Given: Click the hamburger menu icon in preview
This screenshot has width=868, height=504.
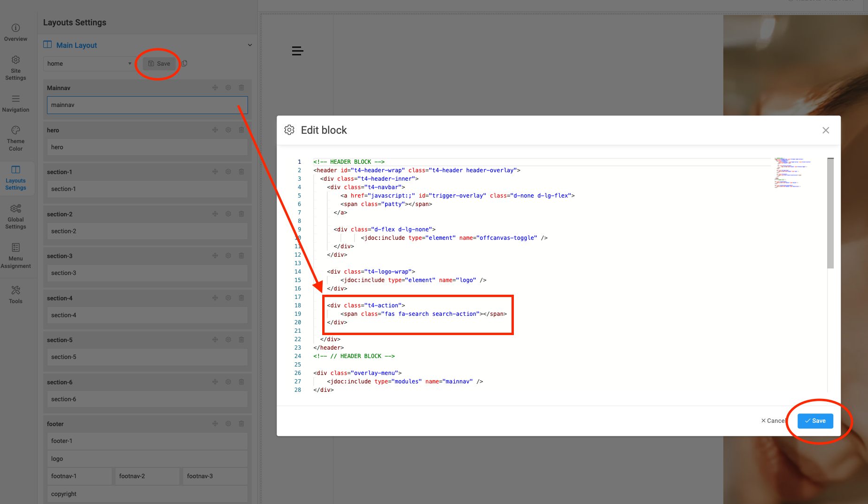Looking at the screenshot, I should pos(297,51).
